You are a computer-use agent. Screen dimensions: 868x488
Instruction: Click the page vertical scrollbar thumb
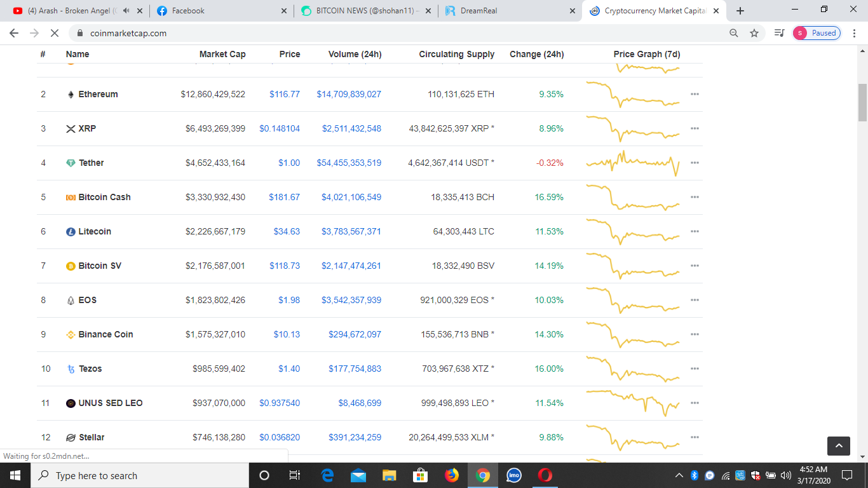tap(862, 102)
